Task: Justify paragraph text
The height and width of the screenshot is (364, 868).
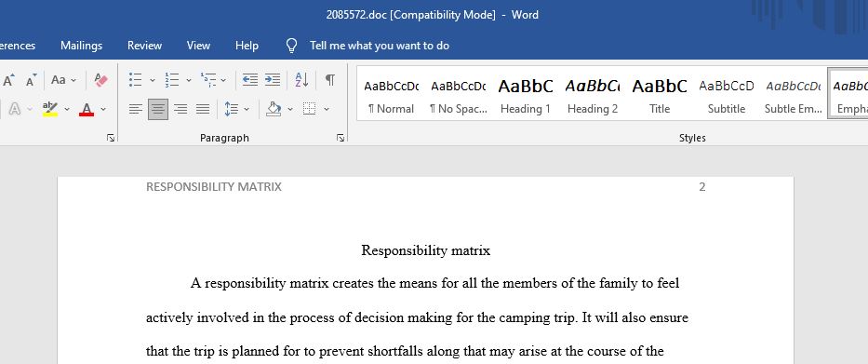Action: click(x=203, y=109)
